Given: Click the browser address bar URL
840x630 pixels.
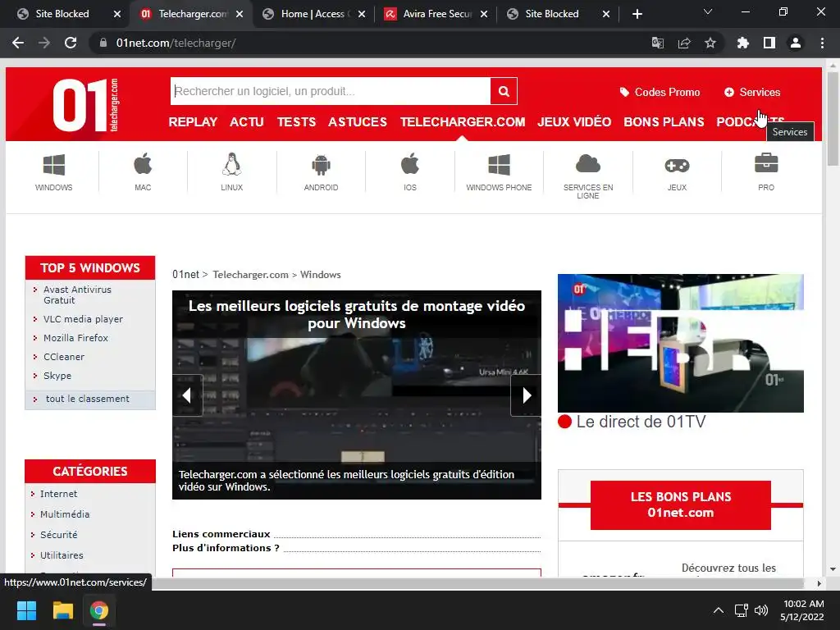Looking at the screenshot, I should (x=176, y=43).
